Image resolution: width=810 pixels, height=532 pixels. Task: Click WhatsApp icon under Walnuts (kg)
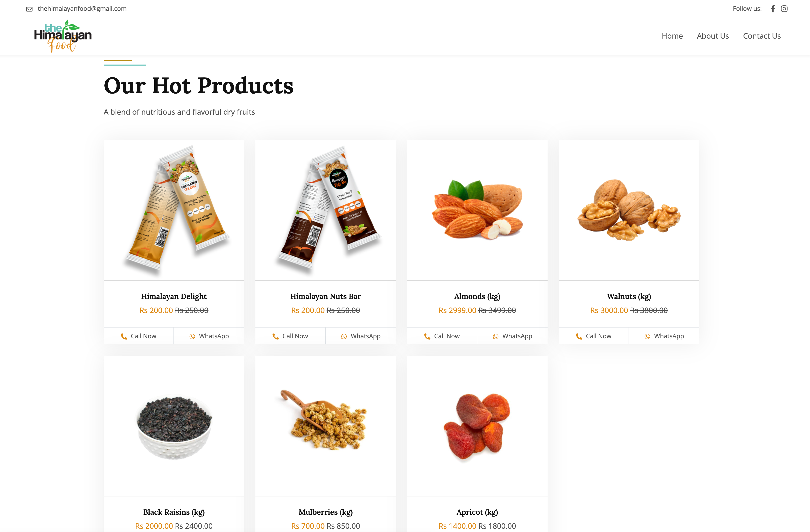(647, 336)
